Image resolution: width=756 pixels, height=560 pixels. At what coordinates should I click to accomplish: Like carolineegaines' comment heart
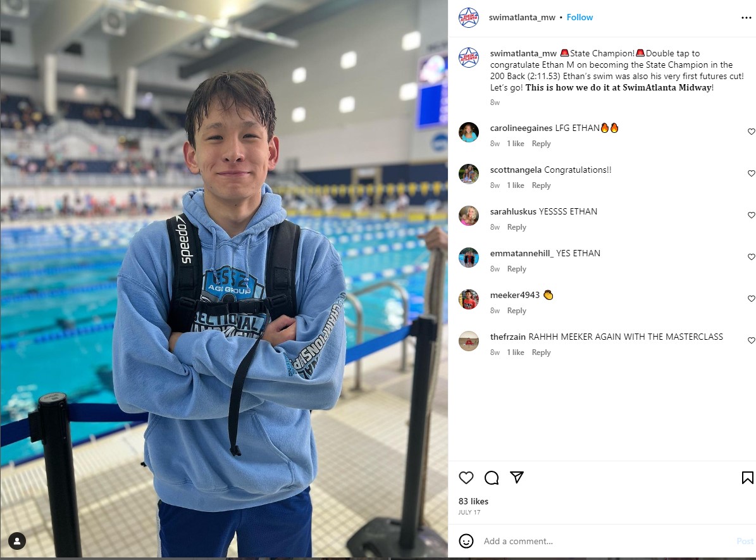751,131
